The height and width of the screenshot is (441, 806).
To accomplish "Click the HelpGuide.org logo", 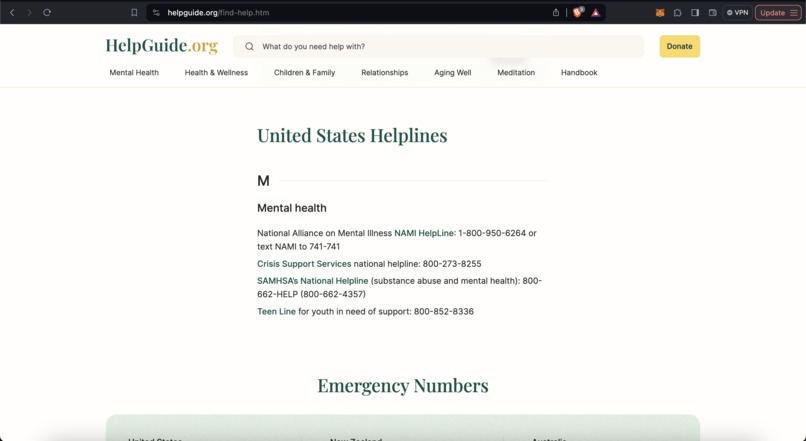I will click(162, 46).
